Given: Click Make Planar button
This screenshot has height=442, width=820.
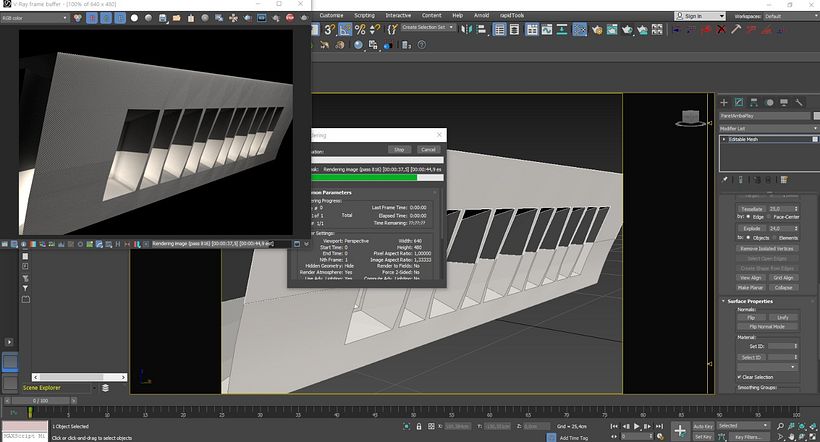Looking at the screenshot, I should [x=751, y=288].
